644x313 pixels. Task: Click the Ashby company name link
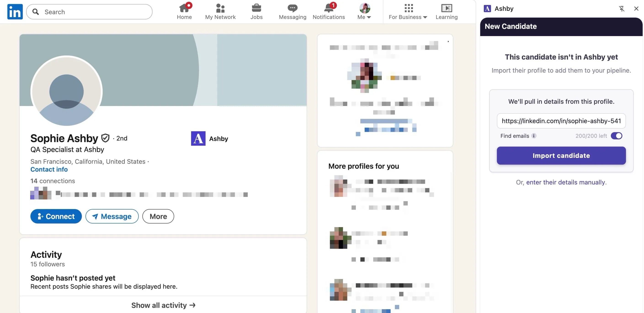pyautogui.click(x=218, y=138)
